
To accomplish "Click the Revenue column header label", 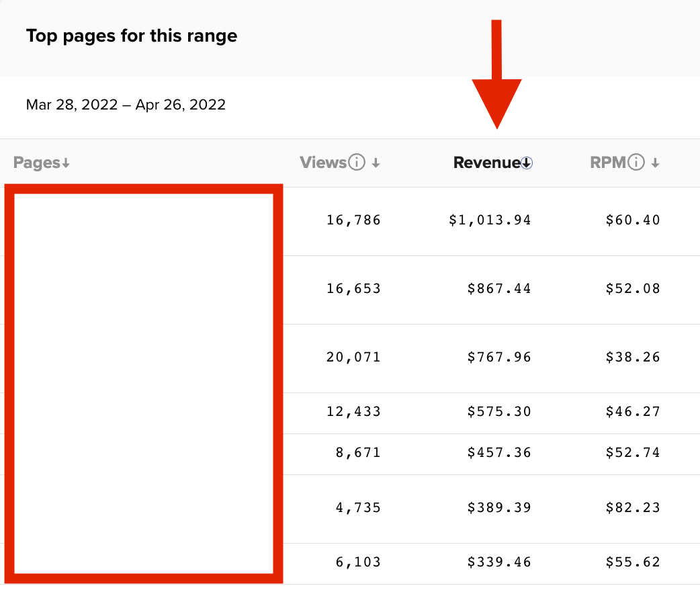I will tap(487, 162).
